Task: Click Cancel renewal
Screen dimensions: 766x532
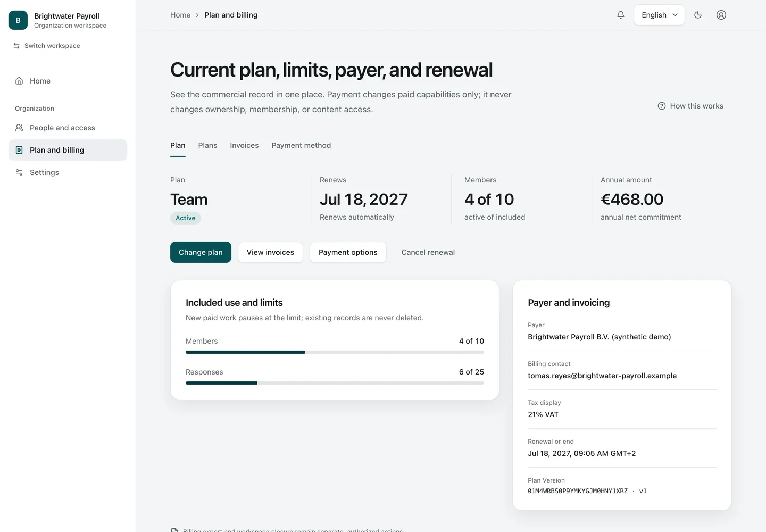Action: [428, 252]
